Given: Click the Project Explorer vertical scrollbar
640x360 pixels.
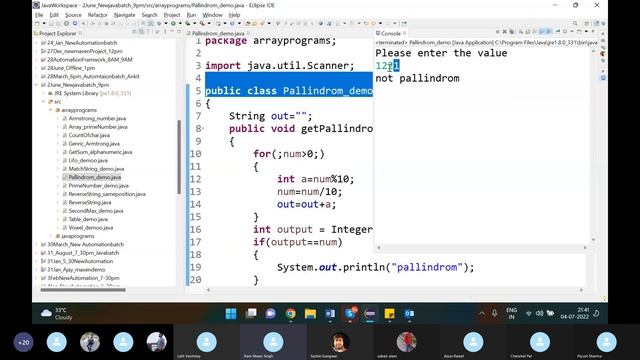Looking at the screenshot, I should (179, 157).
